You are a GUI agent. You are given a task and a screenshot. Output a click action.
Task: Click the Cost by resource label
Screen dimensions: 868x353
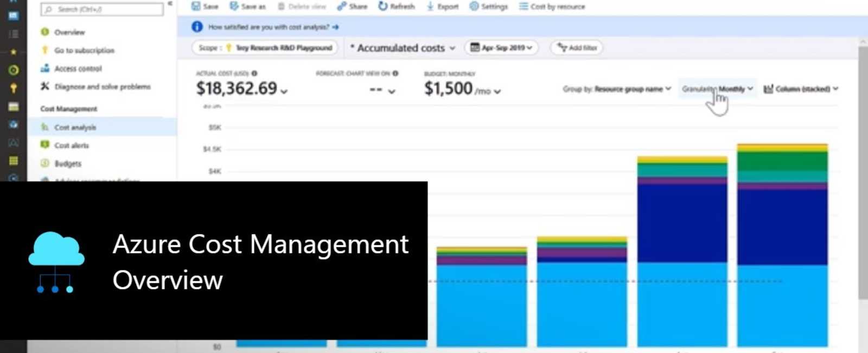[x=558, y=7]
